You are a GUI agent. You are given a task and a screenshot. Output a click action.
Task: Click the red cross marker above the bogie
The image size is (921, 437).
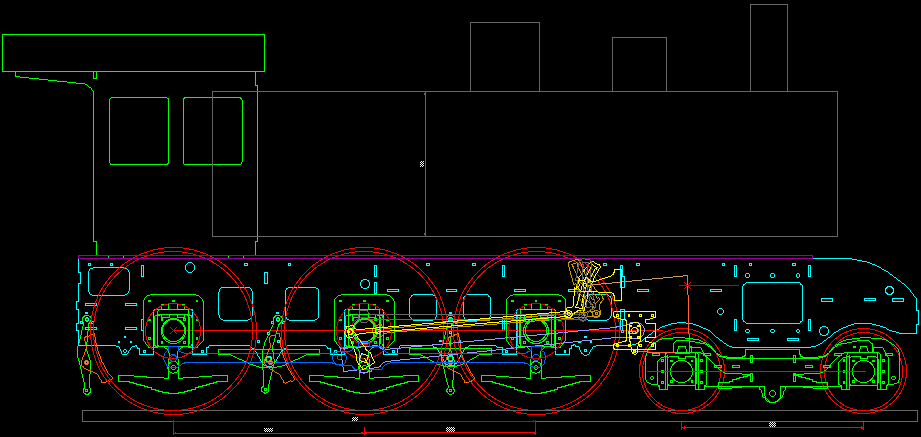686,286
